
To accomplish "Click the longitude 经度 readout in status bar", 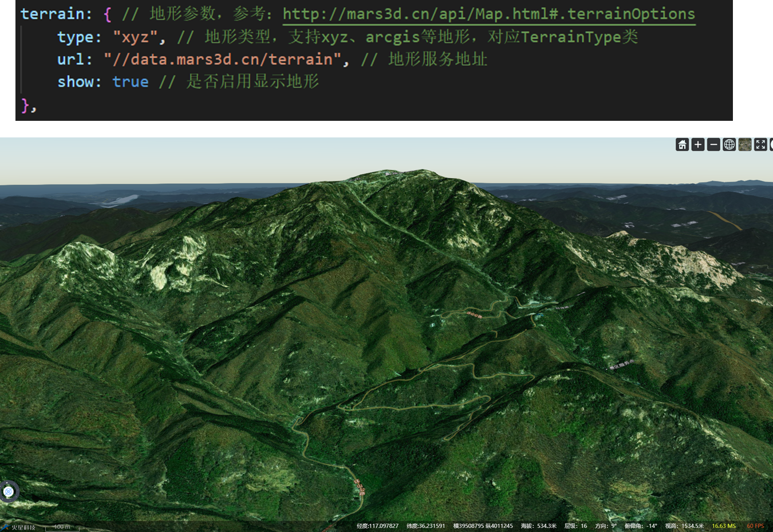I will click(x=377, y=526).
